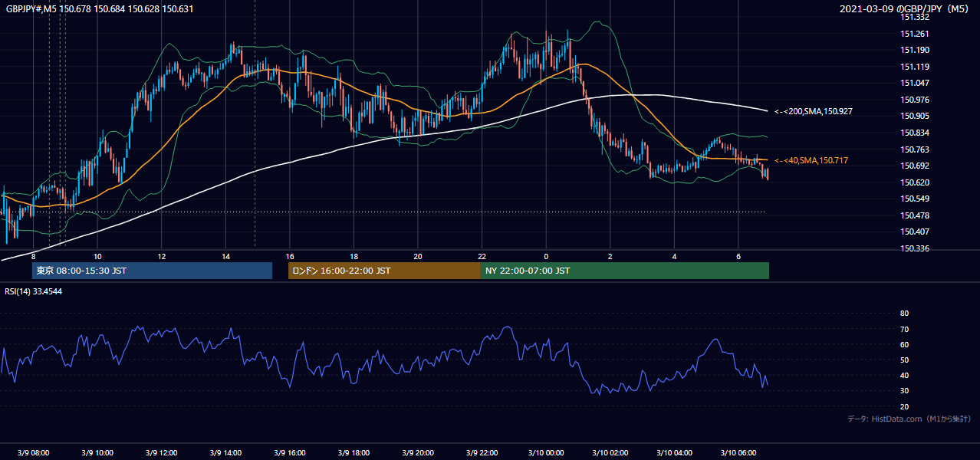The height and width of the screenshot is (460, 980).
Task: Click the bottom date label '3/9 22:00'
Action: pyautogui.click(x=482, y=453)
